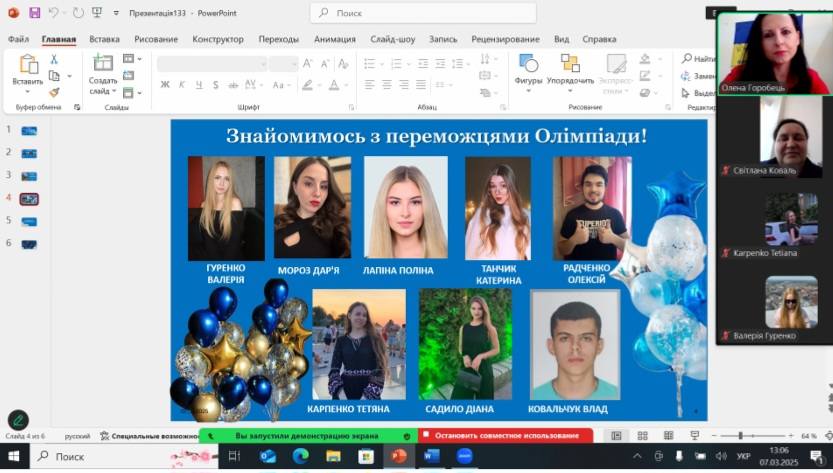Viewport: 833px width, 473px height.
Task: Expand the Paste (Вставить) options arrow
Action: click(27, 92)
